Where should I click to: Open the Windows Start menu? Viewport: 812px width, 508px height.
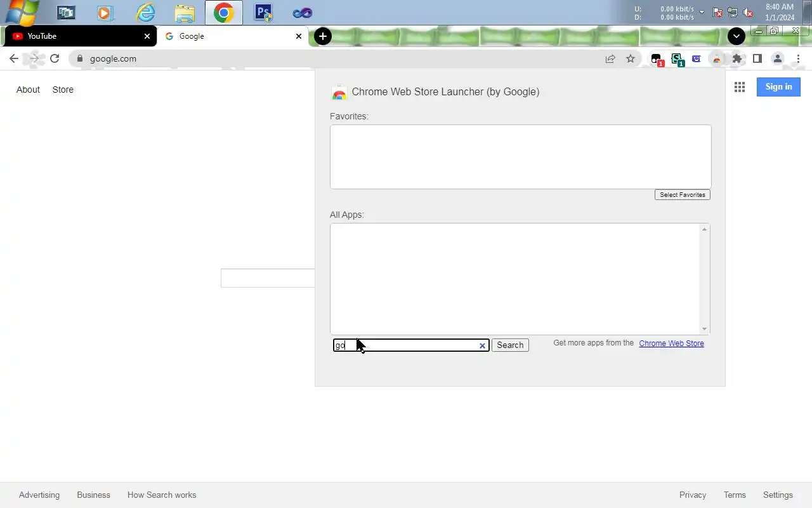[x=21, y=12]
